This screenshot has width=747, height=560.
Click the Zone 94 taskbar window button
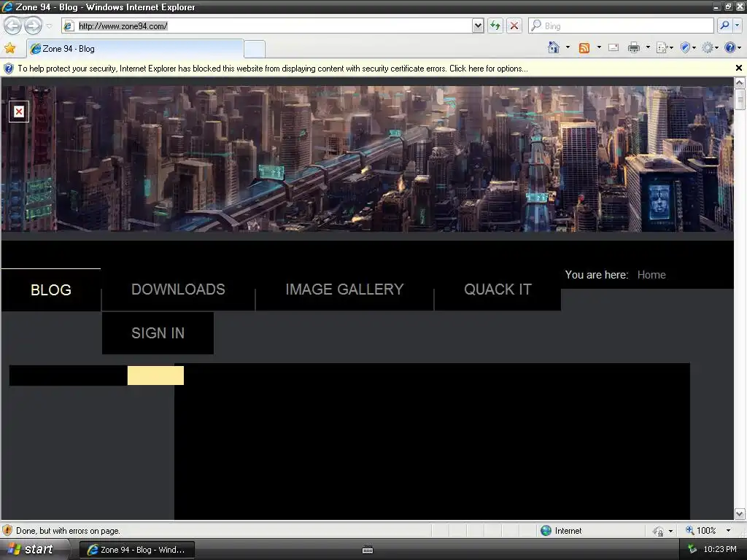[136, 550]
